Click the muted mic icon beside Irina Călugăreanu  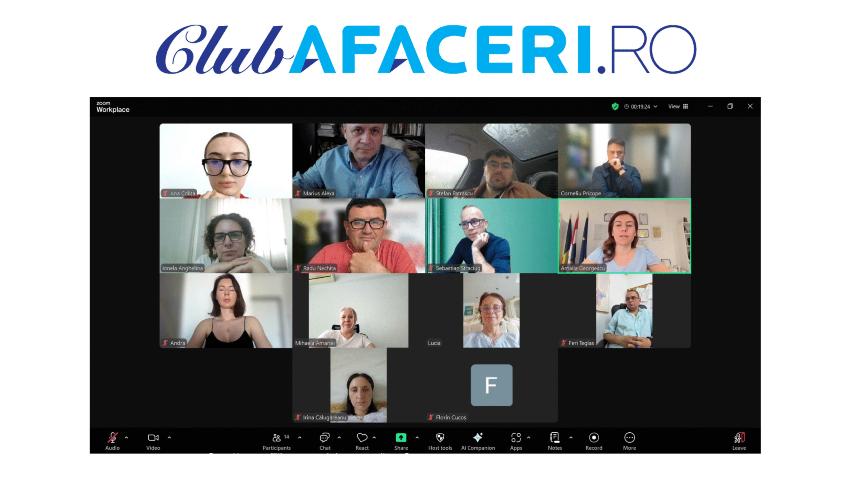[x=298, y=417]
